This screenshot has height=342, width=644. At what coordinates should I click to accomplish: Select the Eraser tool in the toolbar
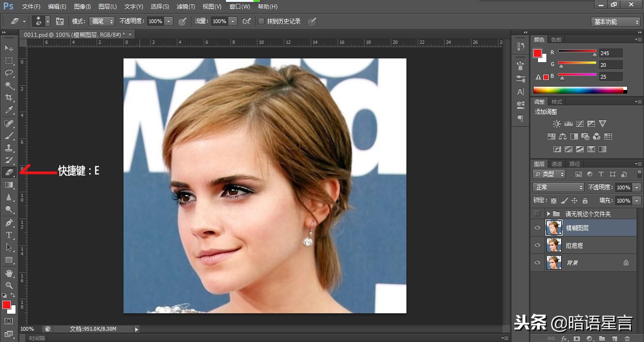click(x=9, y=172)
